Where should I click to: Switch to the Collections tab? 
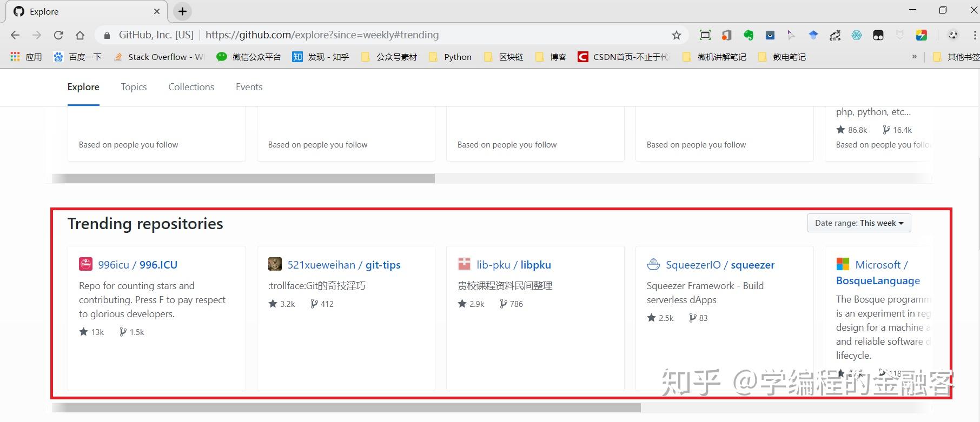click(191, 87)
